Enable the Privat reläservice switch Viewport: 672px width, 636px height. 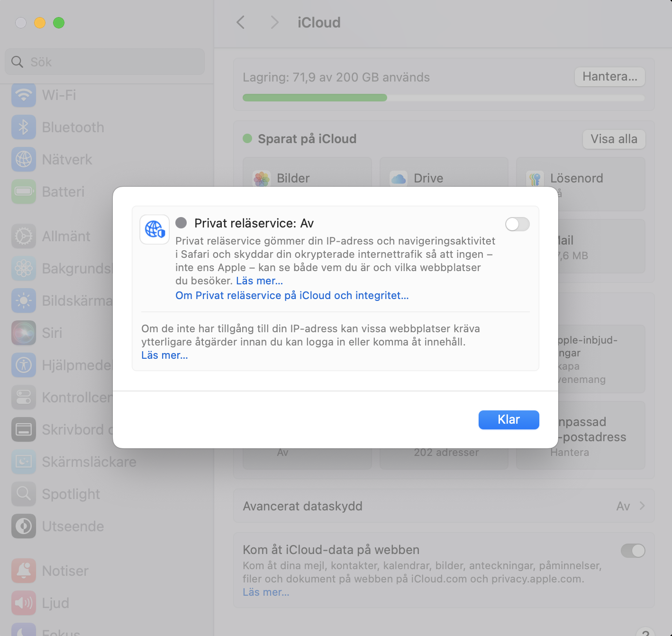[x=517, y=224]
